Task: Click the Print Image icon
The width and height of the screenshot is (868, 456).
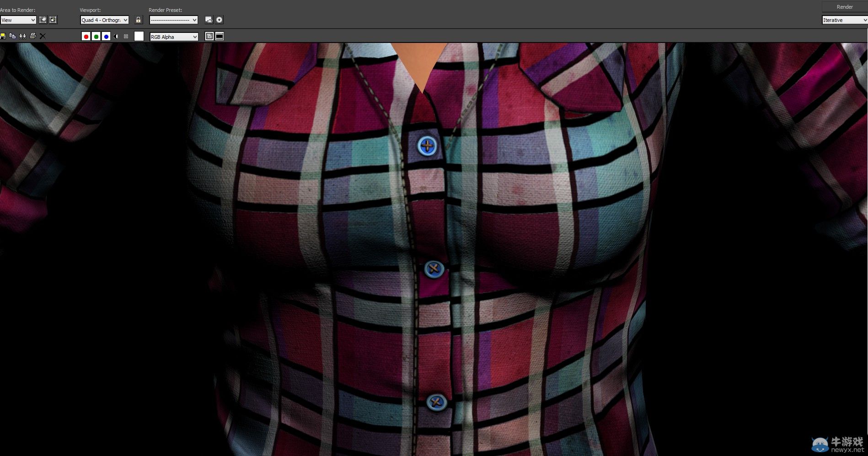Action: 32,36
